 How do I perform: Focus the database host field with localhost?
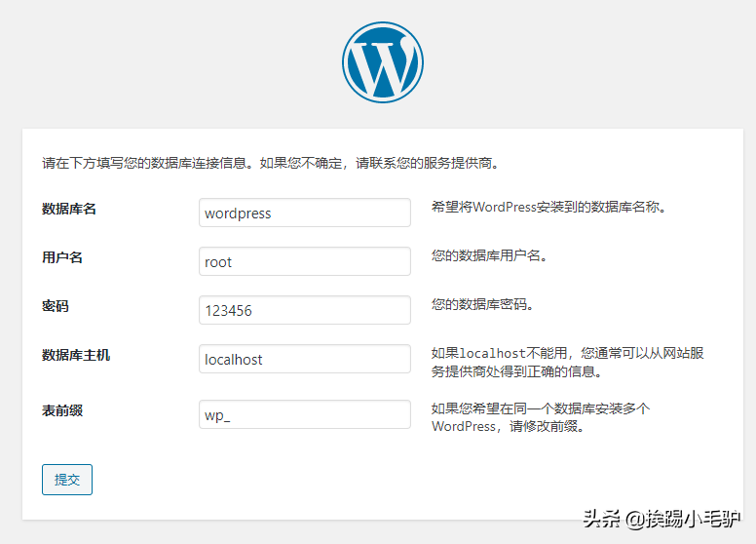pyautogui.click(x=305, y=359)
